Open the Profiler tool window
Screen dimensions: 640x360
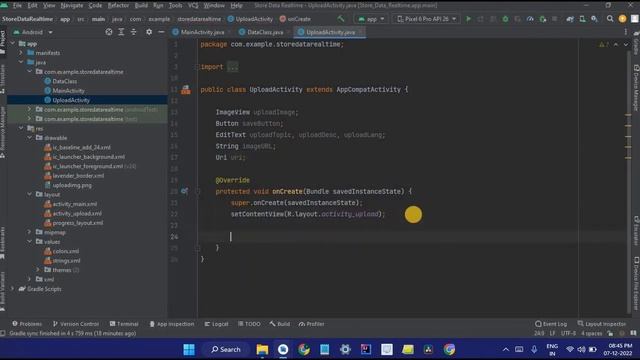(x=311, y=324)
